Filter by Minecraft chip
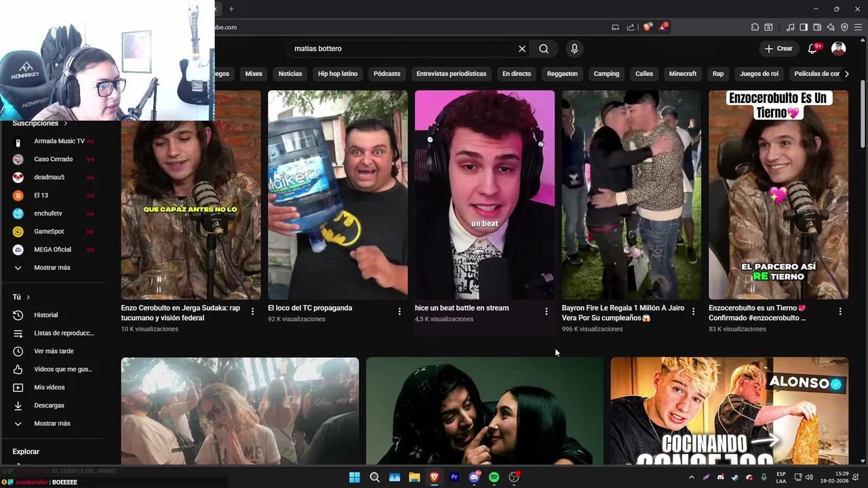This screenshot has height=488, width=868. pos(683,74)
